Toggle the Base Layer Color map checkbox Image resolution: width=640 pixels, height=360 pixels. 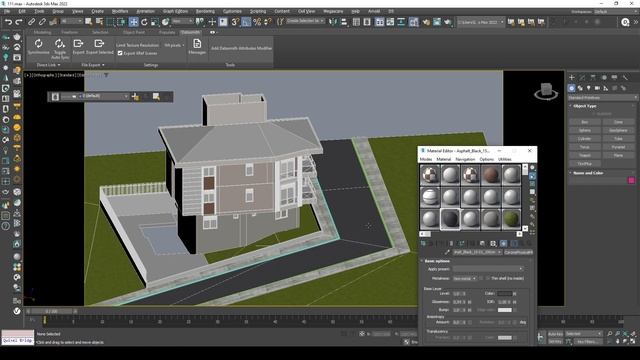click(x=515, y=293)
